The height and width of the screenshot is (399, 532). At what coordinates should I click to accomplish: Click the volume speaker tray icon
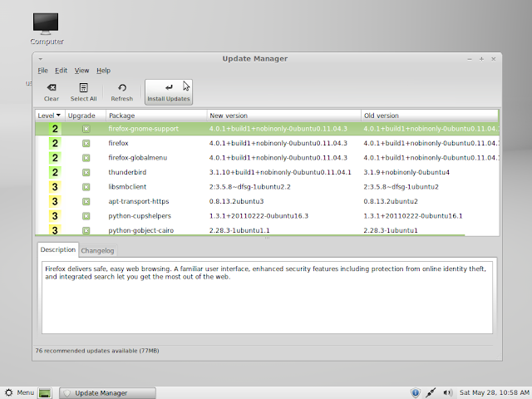tap(447, 393)
